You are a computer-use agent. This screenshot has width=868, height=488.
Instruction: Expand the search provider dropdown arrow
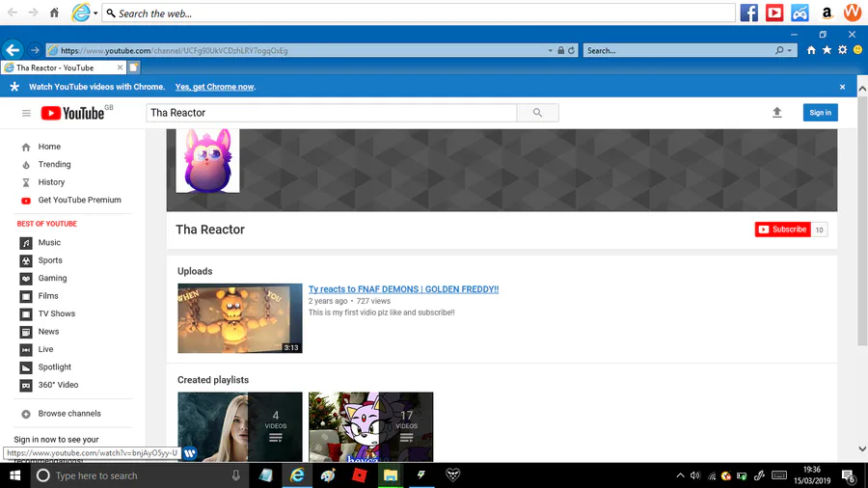[789, 50]
